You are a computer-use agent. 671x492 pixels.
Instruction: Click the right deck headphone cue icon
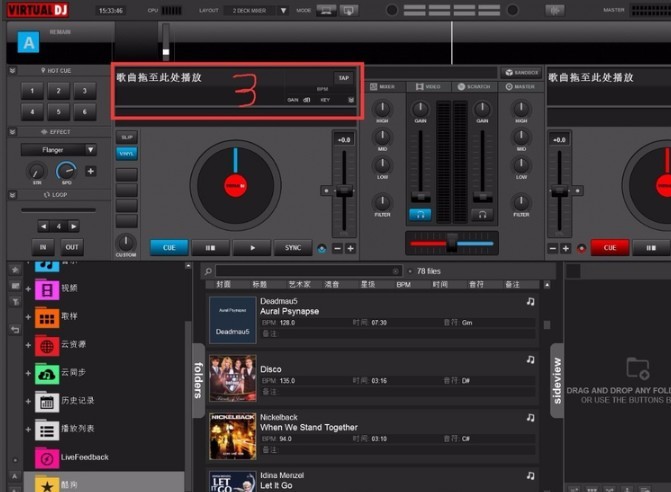click(482, 215)
